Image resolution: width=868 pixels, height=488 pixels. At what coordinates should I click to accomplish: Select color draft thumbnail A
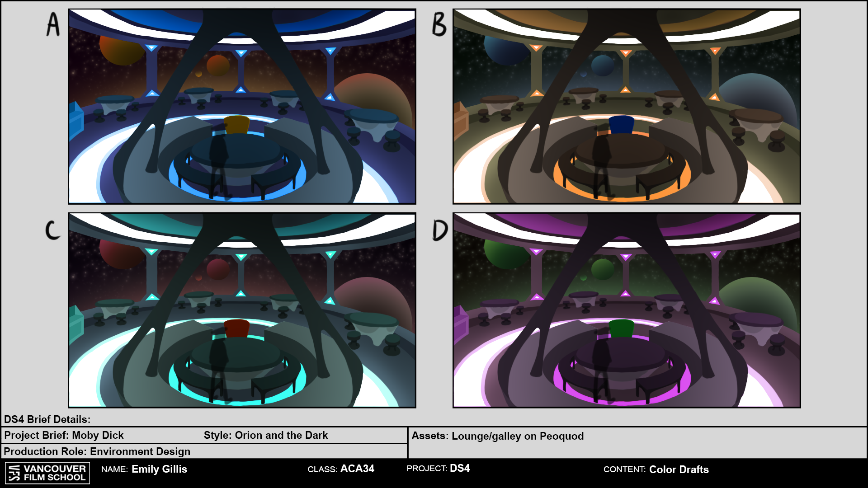pos(242,107)
